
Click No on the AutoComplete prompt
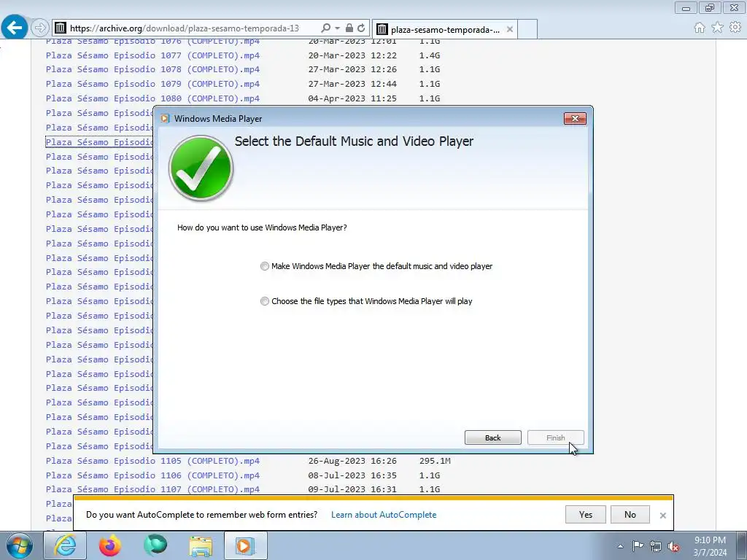click(x=630, y=514)
